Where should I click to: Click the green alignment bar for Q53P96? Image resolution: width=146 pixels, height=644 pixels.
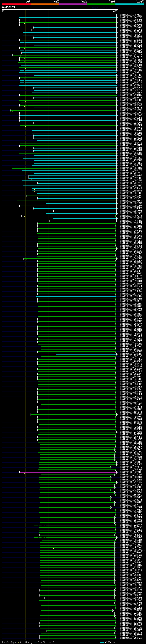[68, 20]
